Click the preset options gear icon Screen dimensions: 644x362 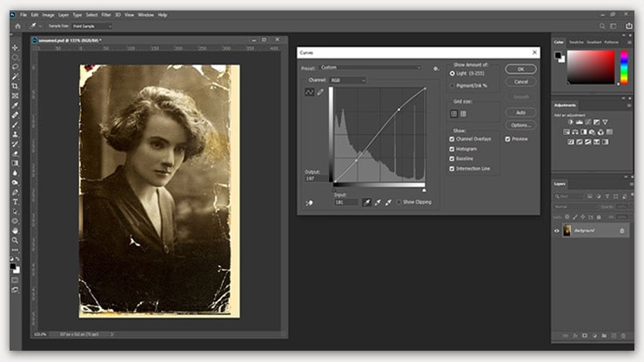435,68
